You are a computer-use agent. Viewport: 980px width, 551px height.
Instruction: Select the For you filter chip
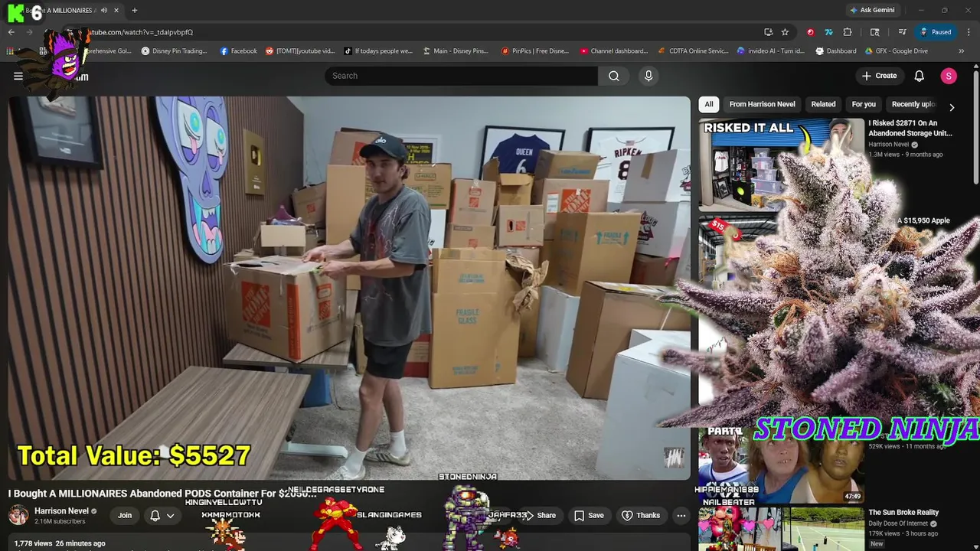tap(864, 104)
